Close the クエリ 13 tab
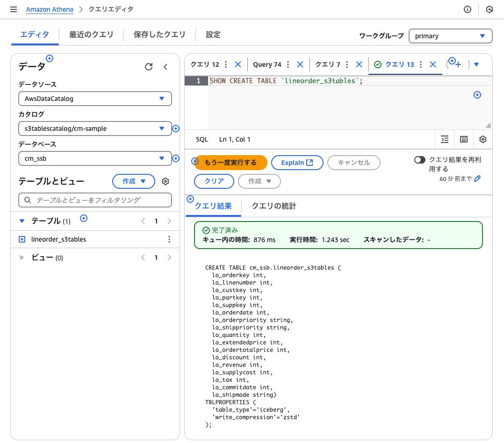 (433, 64)
